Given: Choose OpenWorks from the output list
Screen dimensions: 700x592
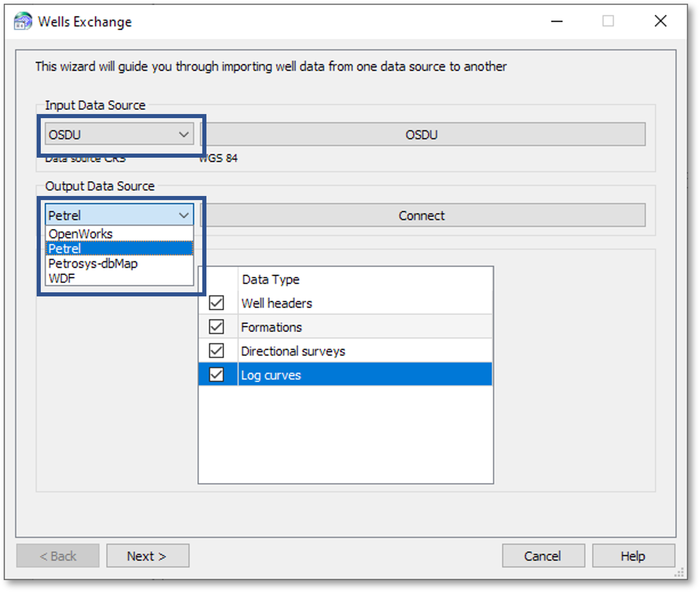Looking at the screenshot, I should tap(81, 234).
